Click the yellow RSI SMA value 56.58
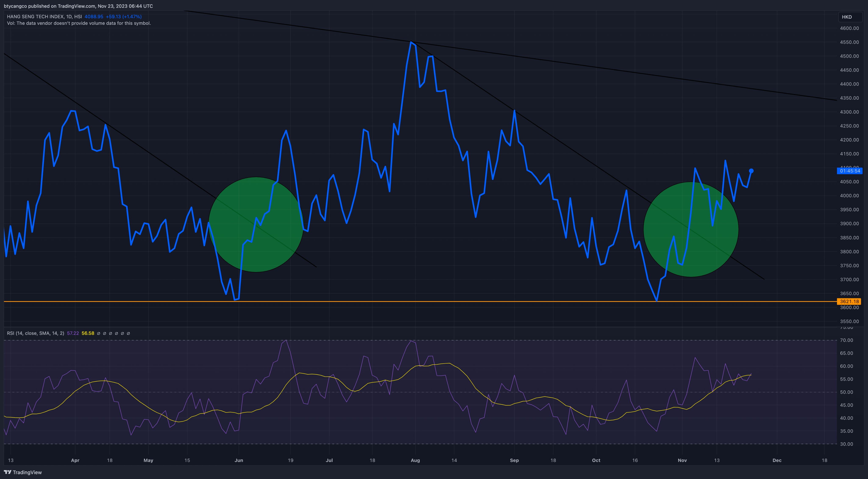Viewport: 868px width, 479px height. click(88, 333)
